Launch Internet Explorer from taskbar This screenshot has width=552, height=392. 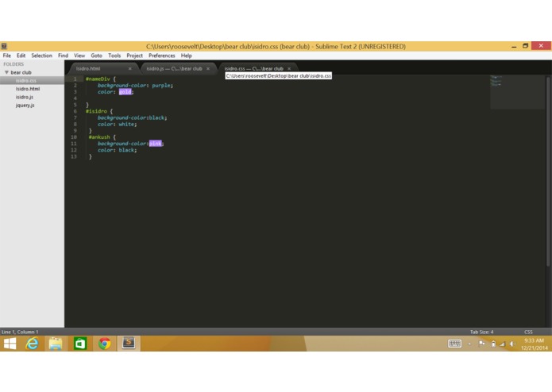(32, 344)
